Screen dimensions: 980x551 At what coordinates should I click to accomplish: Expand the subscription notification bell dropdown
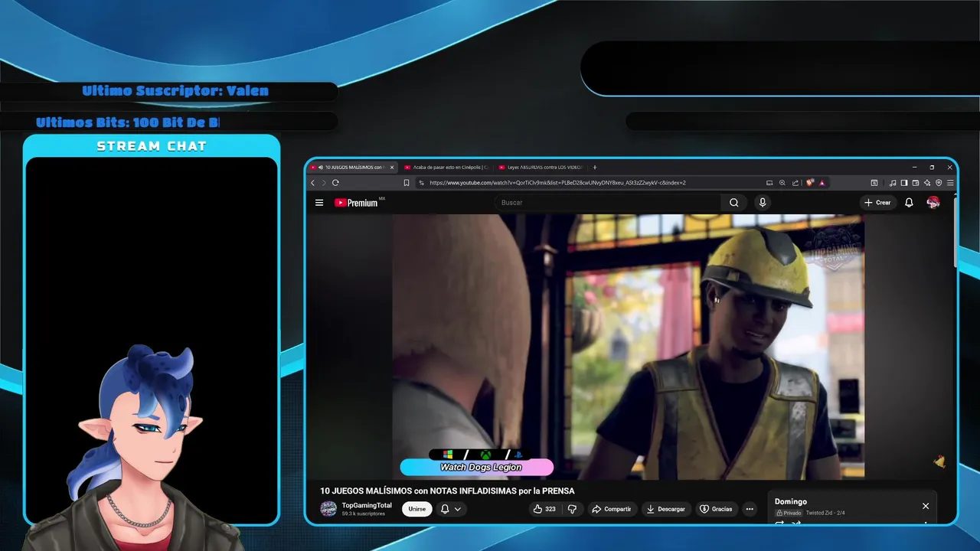450,509
